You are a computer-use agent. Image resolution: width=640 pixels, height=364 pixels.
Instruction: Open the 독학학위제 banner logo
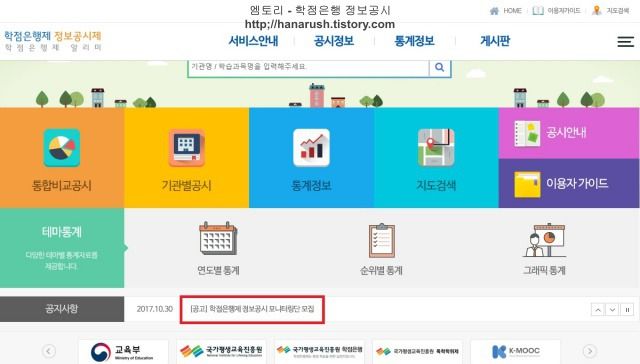417,351
